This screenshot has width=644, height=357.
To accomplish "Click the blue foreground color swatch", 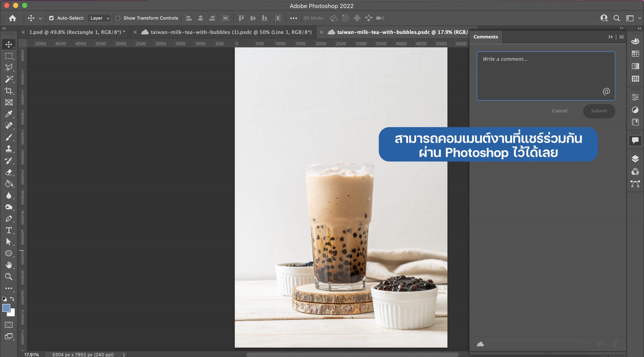I will pyautogui.click(x=6, y=308).
